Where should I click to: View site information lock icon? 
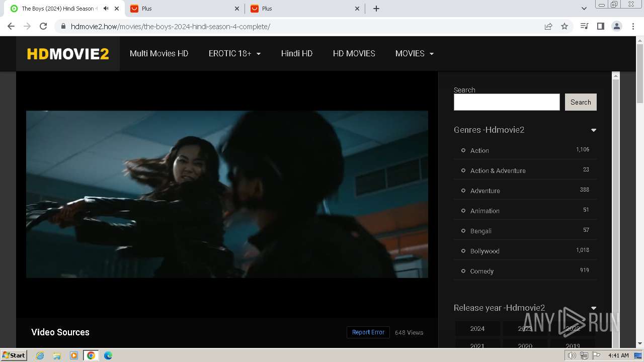63,26
